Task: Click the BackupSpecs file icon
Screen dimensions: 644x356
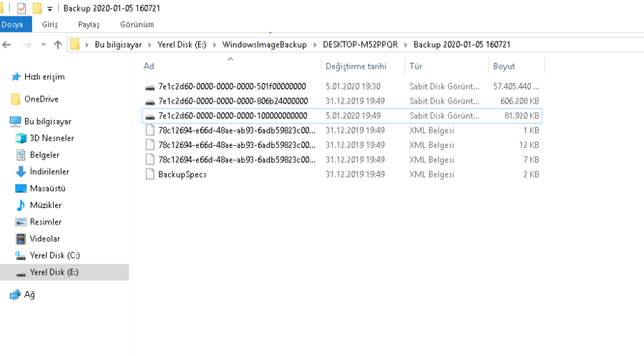Action: [150, 174]
